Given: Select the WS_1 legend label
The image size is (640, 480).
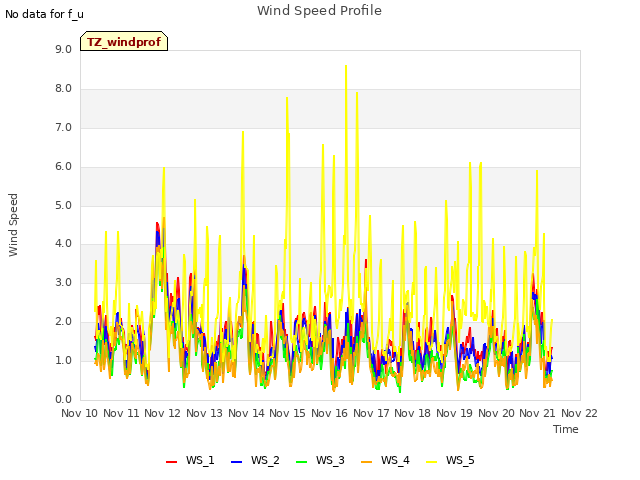Looking at the screenshot, I should click(200, 460).
